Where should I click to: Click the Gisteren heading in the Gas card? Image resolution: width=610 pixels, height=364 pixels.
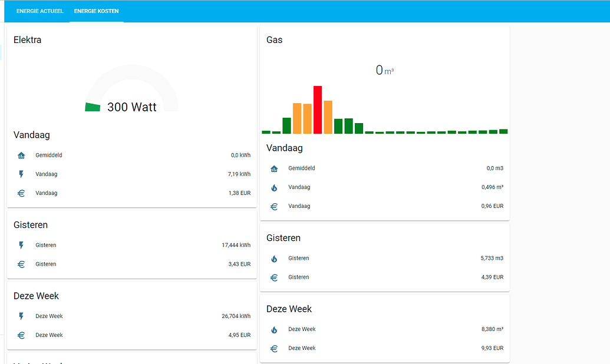click(283, 237)
